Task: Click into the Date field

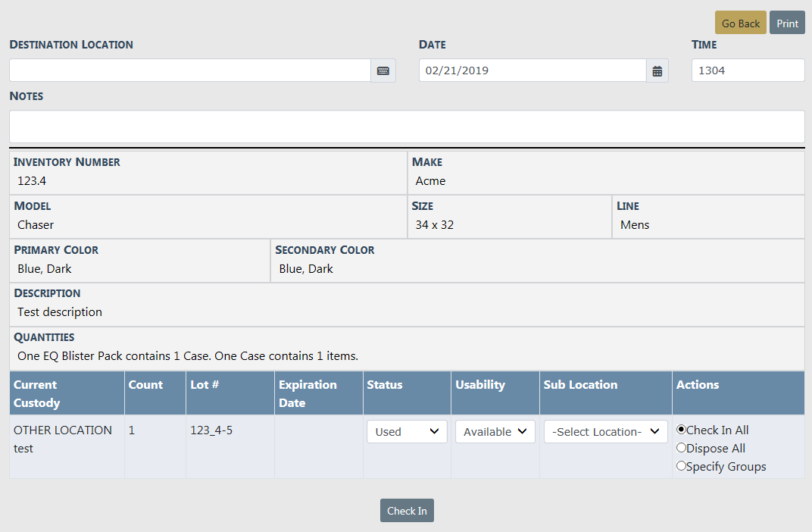Action: pos(532,70)
